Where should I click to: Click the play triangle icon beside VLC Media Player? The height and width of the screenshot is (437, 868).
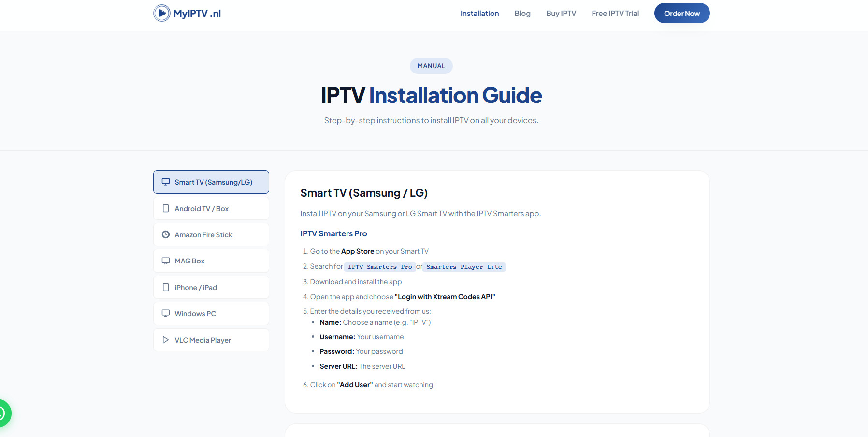(166, 340)
